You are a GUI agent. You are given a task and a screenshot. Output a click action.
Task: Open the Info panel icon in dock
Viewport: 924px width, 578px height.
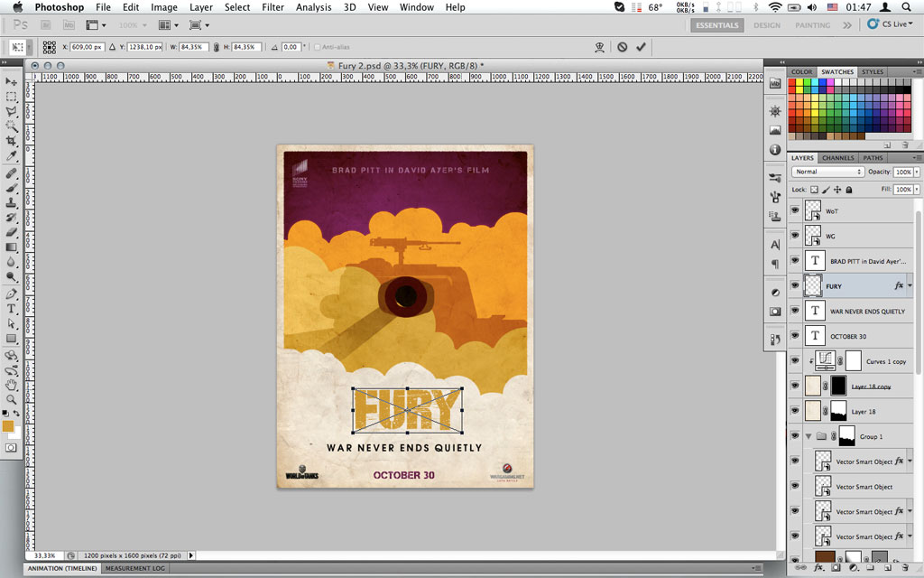pyautogui.click(x=775, y=149)
